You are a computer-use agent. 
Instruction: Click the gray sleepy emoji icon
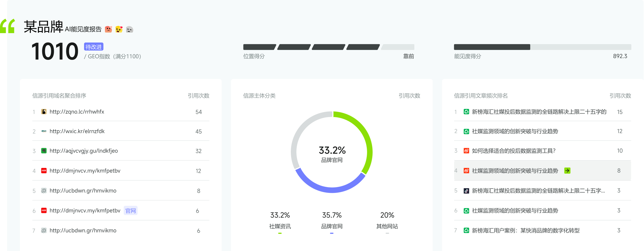click(x=129, y=29)
